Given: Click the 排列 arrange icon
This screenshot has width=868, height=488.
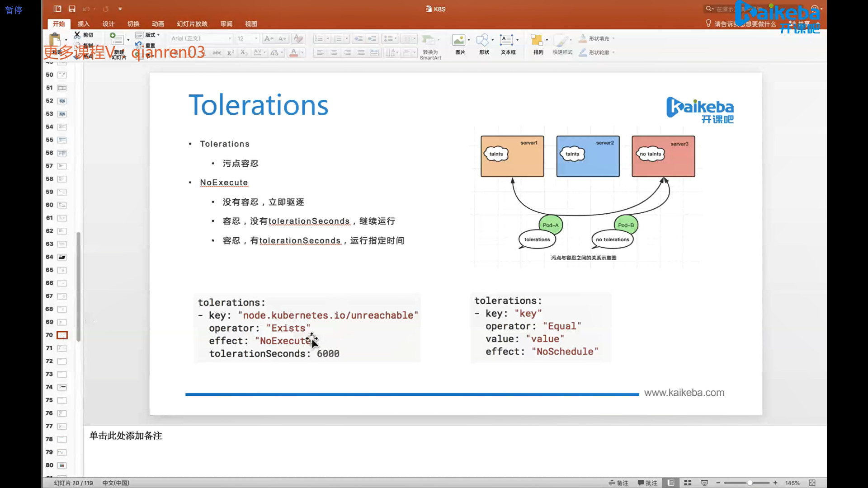Looking at the screenshot, I should (x=537, y=40).
